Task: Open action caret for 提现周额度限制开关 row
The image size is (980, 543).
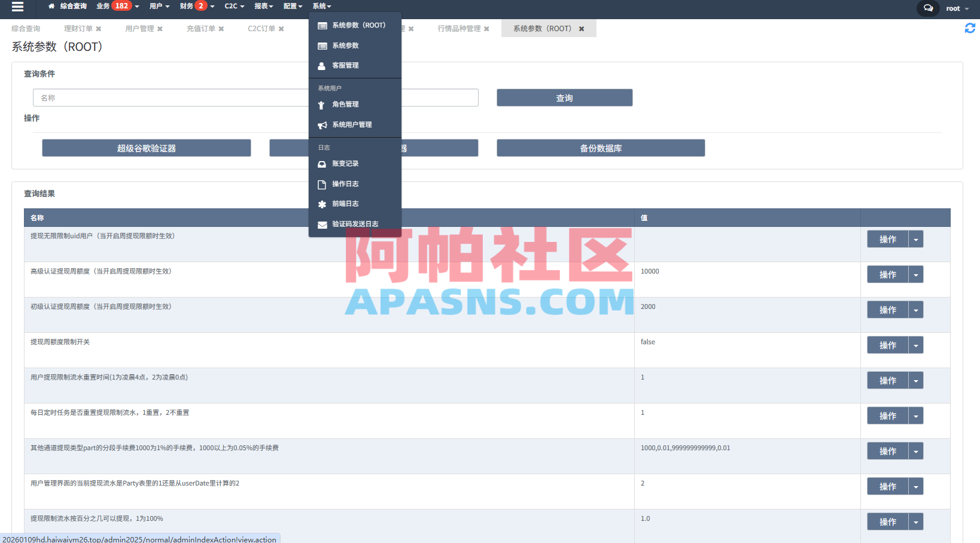Action: (x=916, y=345)
